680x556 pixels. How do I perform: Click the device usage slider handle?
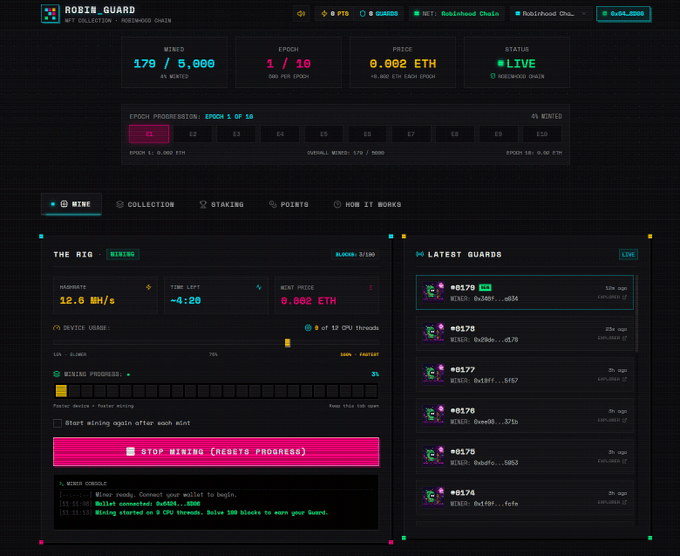click(x=288, y=343)
